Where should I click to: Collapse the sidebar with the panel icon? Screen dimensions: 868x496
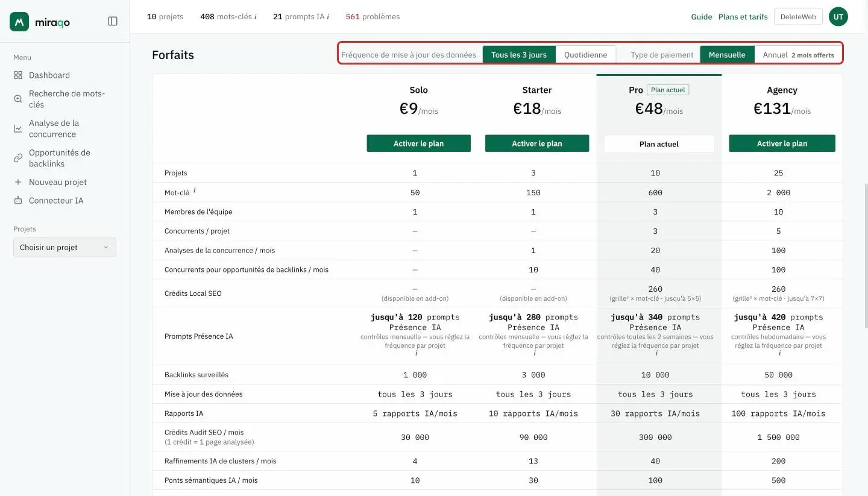(113, 21)
